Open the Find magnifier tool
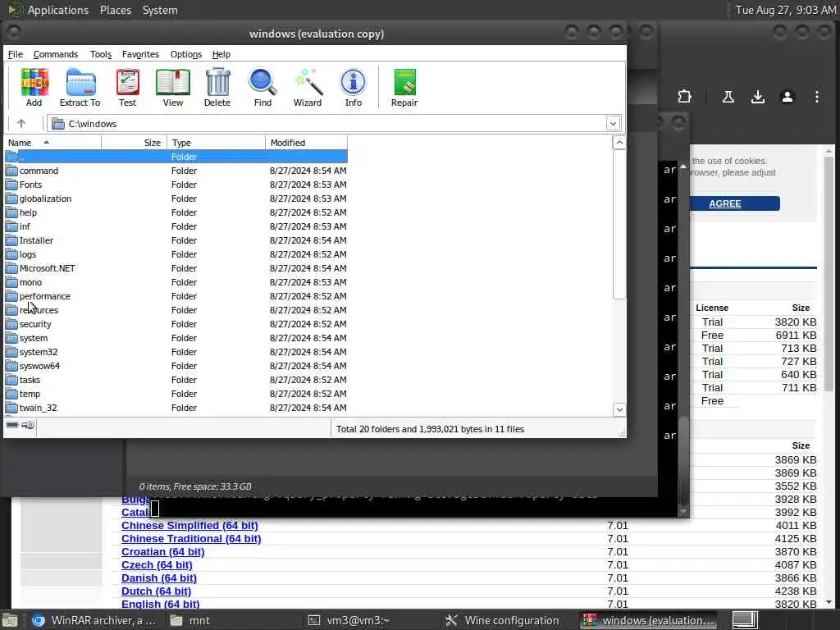 (x=262, y=87)
